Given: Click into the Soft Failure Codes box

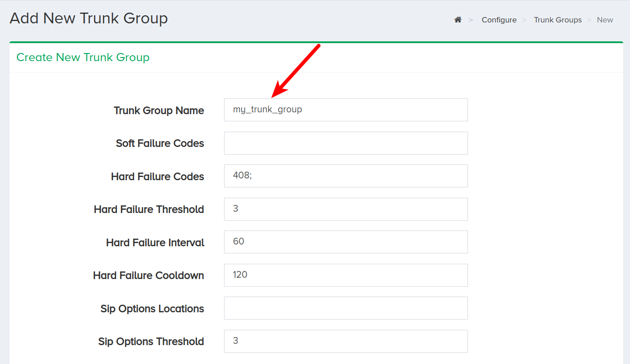Looking at the screenshot, I should tap(346, 143).
